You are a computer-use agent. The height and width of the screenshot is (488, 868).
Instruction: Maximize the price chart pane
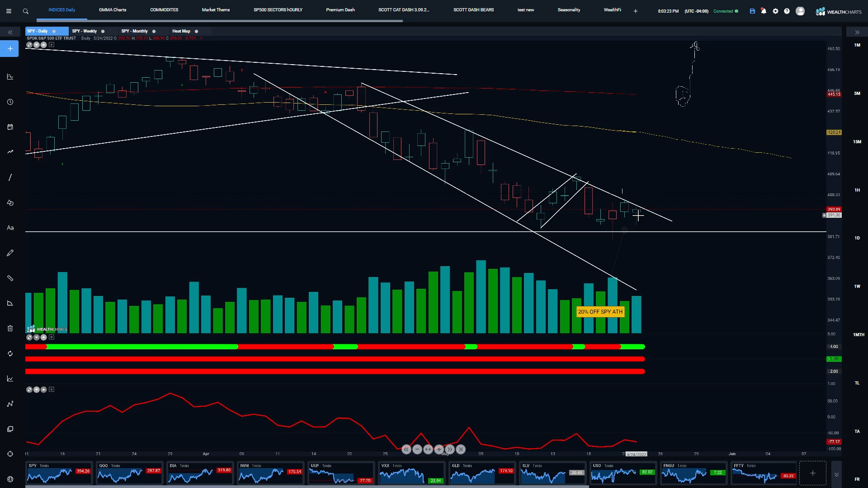pos(29,45)
